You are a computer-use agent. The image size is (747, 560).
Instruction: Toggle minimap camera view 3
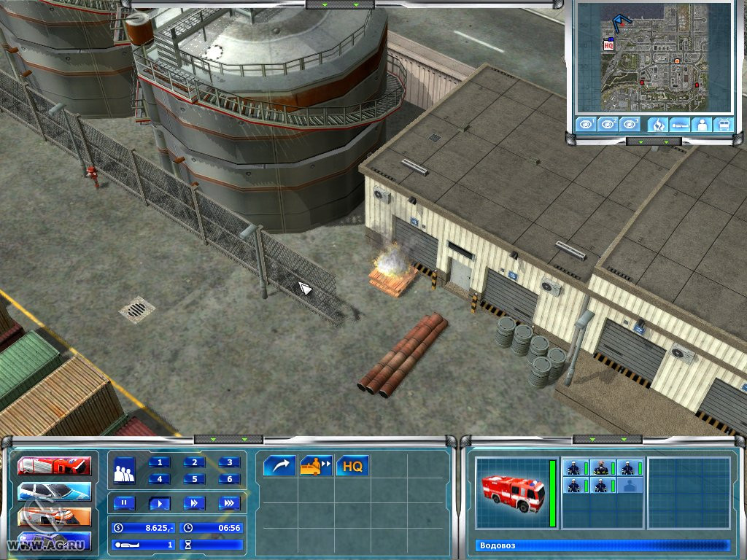[630, 124]
